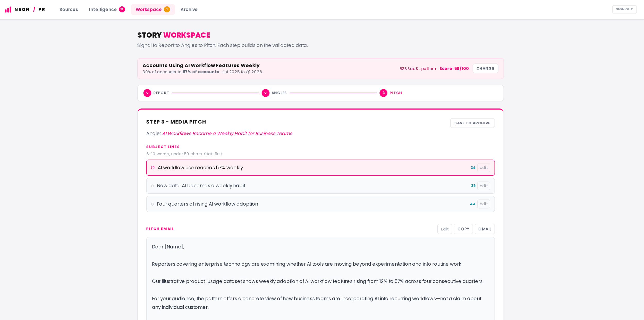Viewport: 644px width, 320px height.
Task: Click the Sign Out button
Action: click(624, 9)
